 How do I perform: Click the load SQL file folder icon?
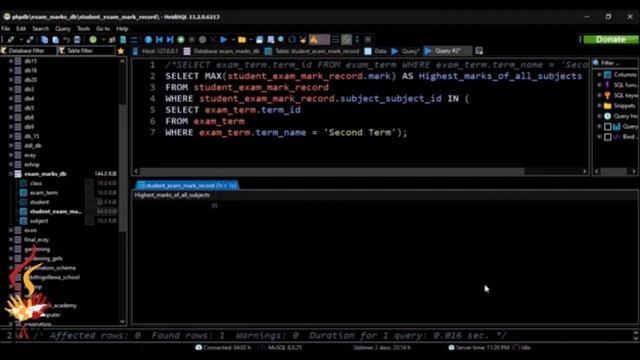[x=242, y=40]
